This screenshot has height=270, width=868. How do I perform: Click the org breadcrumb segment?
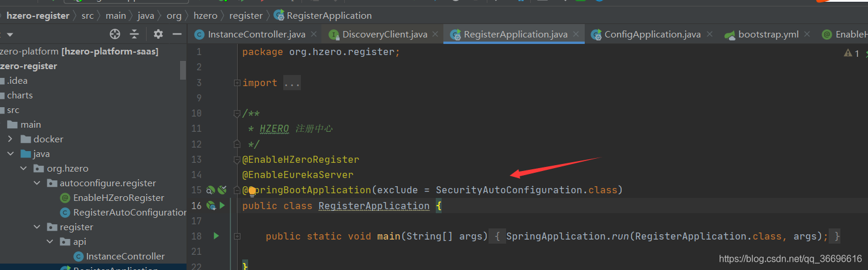click(x=174, y=16)
